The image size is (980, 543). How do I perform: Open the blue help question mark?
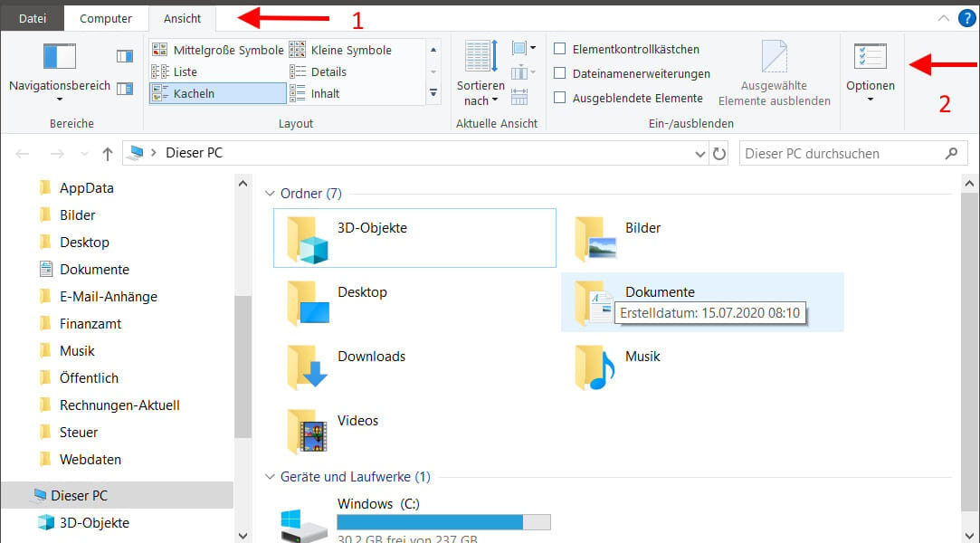tap(966, 18)
